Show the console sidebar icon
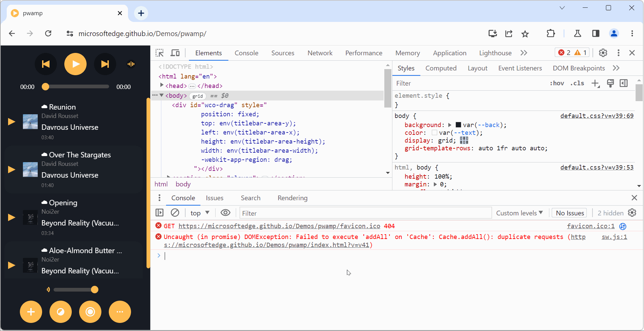Screen dimensions: 644x331 click(x=160, y=213)
